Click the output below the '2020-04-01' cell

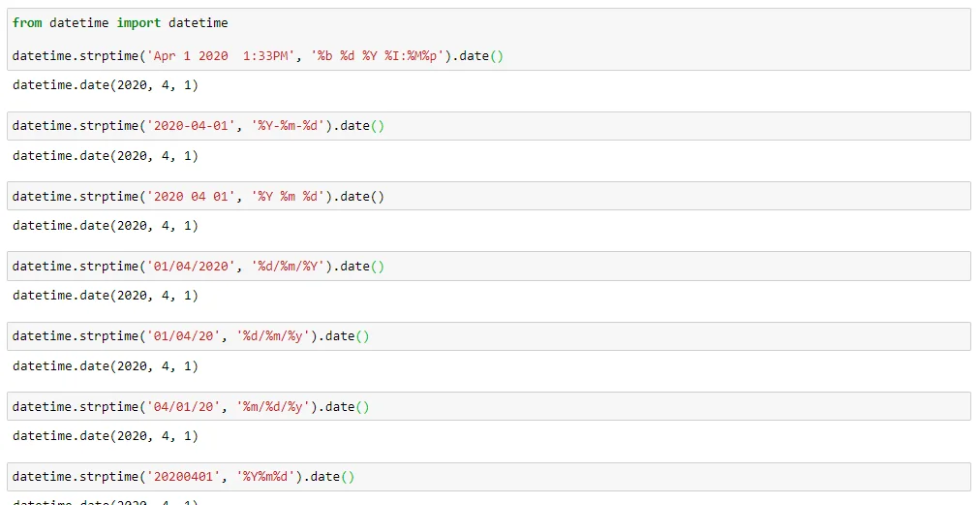(106, 155)
